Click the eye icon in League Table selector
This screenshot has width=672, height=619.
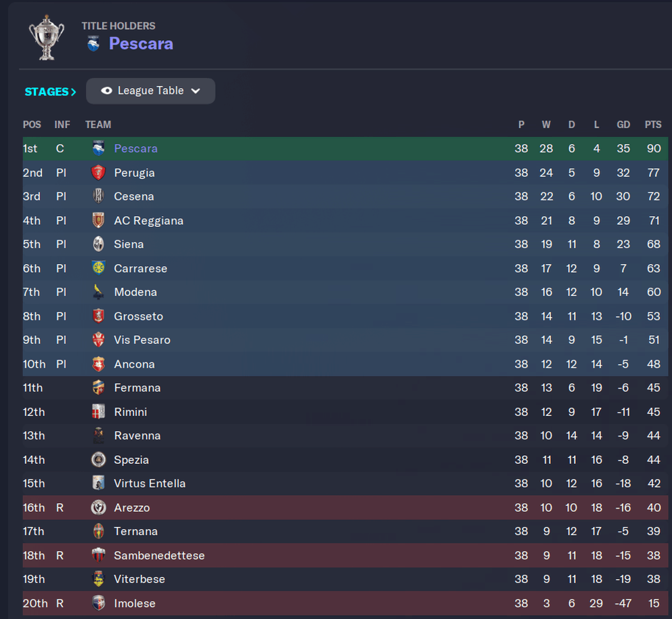point(106,91)
